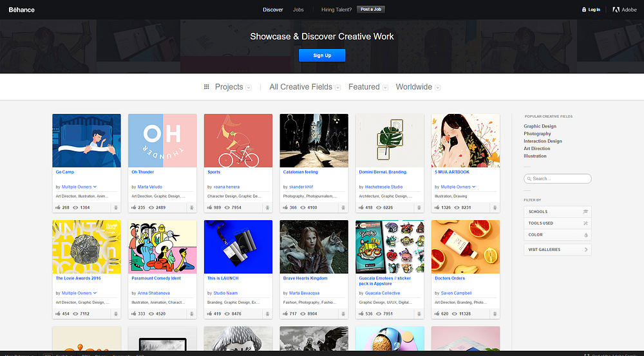Open the Tools Used filter

click(x=557, y=223)
